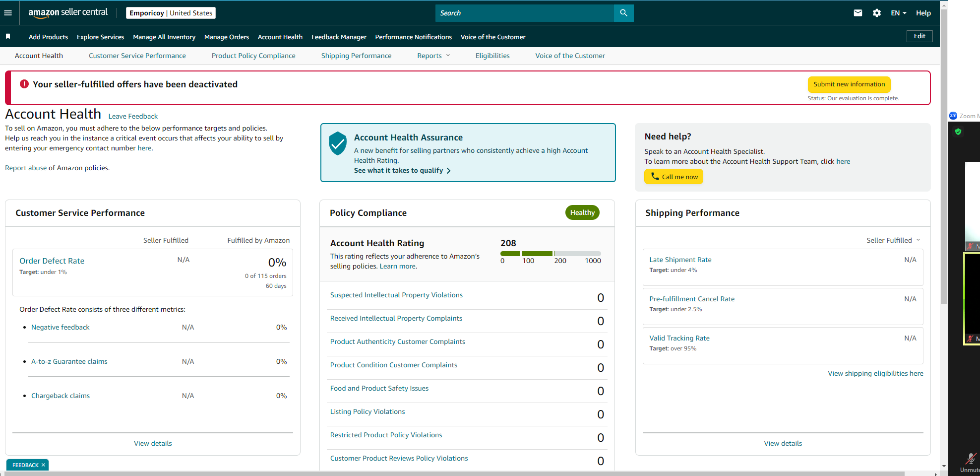Select the Account Health sub-tab
980x476 pixels.
[39, 56]
